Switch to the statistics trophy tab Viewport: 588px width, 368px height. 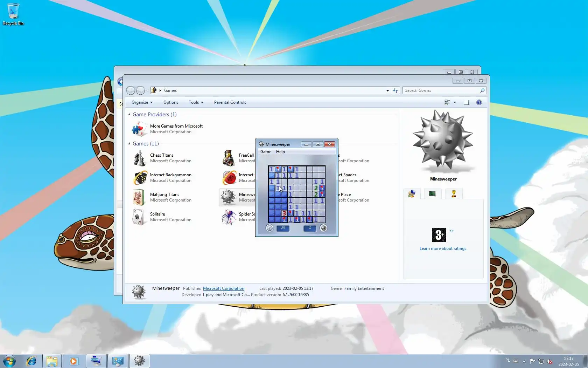pos(454,194)
